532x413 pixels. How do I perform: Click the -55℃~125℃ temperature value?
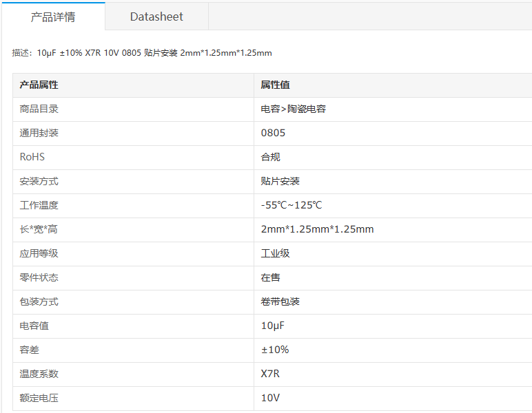(x=291, y=205)
